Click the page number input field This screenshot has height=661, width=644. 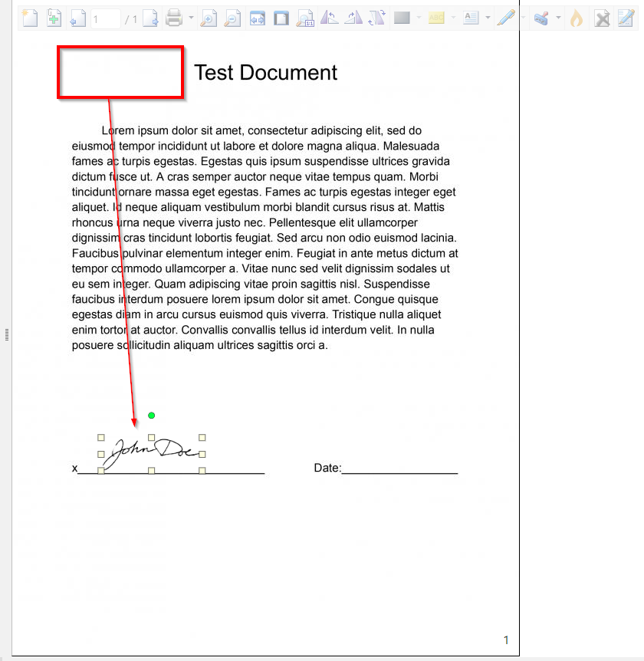[105, 19]
